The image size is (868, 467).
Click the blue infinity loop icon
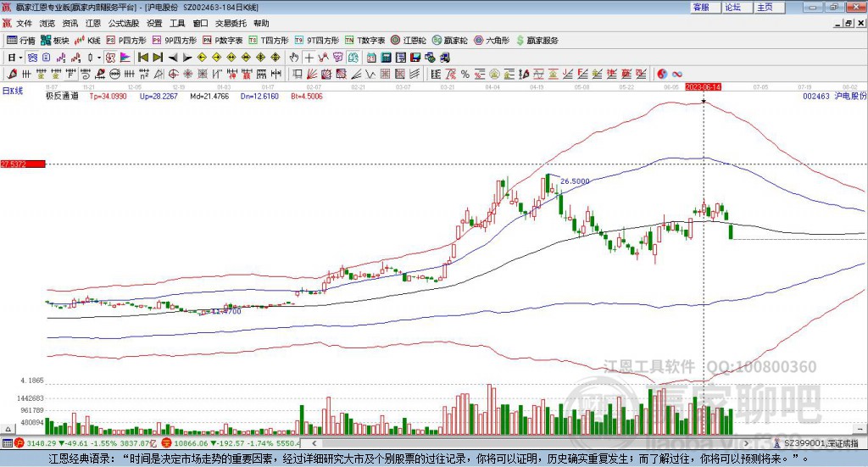click(x=677, y=74)
